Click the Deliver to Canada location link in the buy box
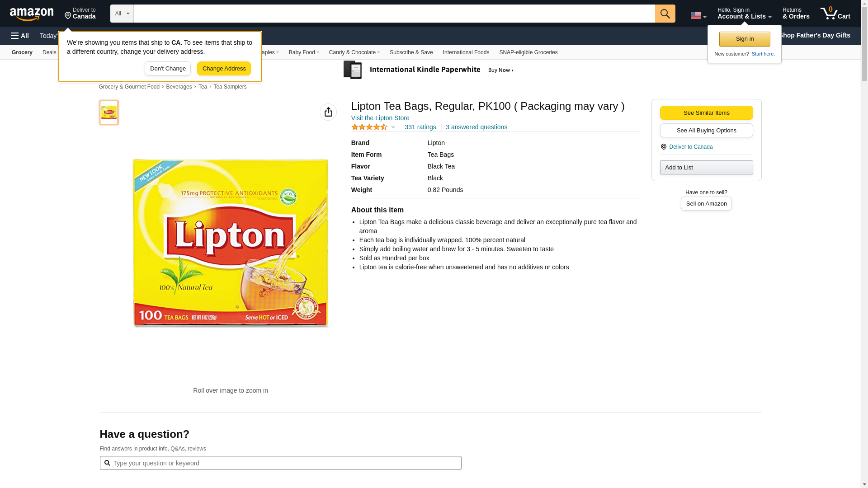 pos(690,147)
